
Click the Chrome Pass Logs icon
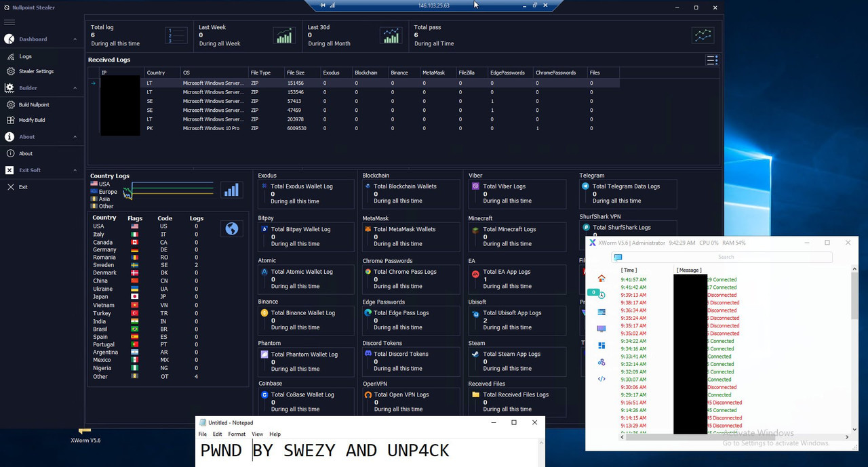click(368, 272)
